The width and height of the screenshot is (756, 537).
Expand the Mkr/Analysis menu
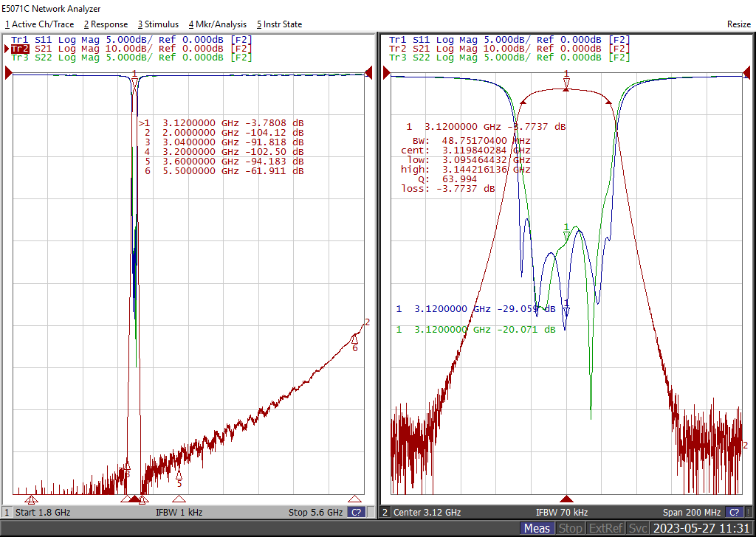(x=218, y=24)
